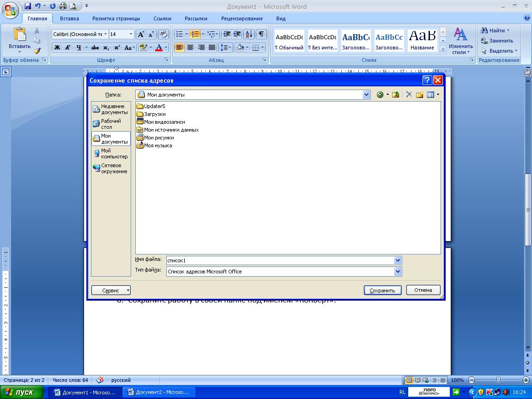
Task: Click the multilevel list icon
Action: click(211, 34)
